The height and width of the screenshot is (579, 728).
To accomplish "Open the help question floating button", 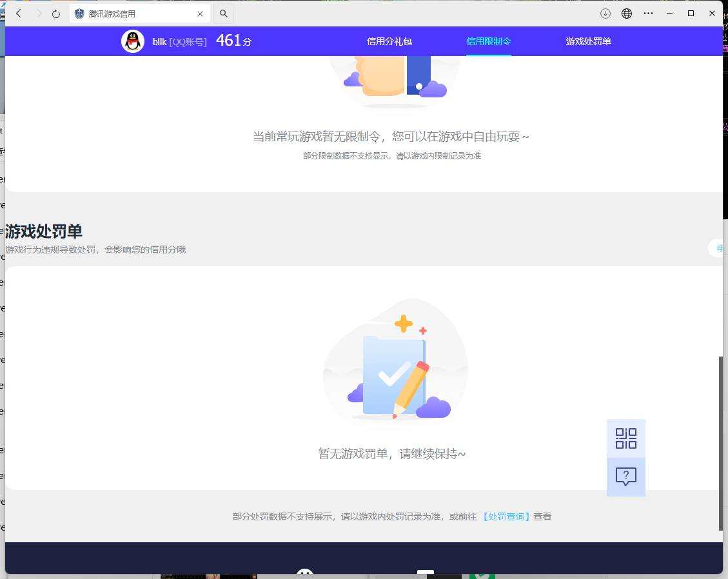I will pyautogui.click(x=626, y=477).
